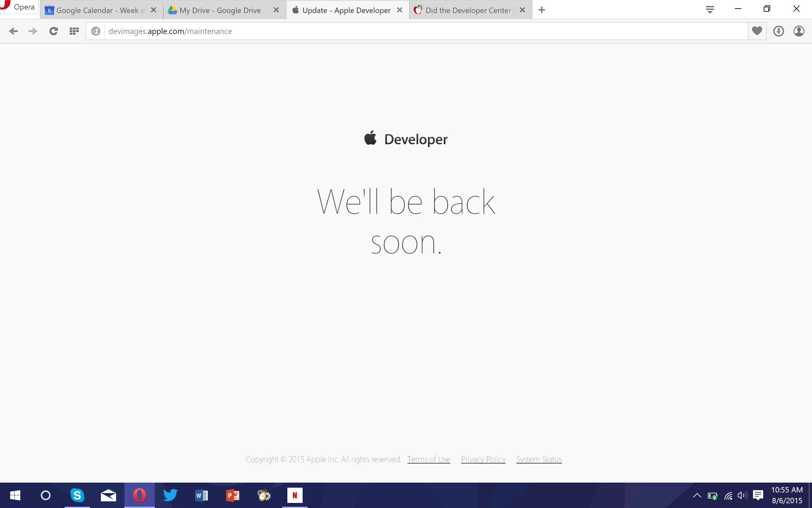812x508 pixels.
Task: Add page to bookmarks with heart icon
Action: (x=757, y=31)
